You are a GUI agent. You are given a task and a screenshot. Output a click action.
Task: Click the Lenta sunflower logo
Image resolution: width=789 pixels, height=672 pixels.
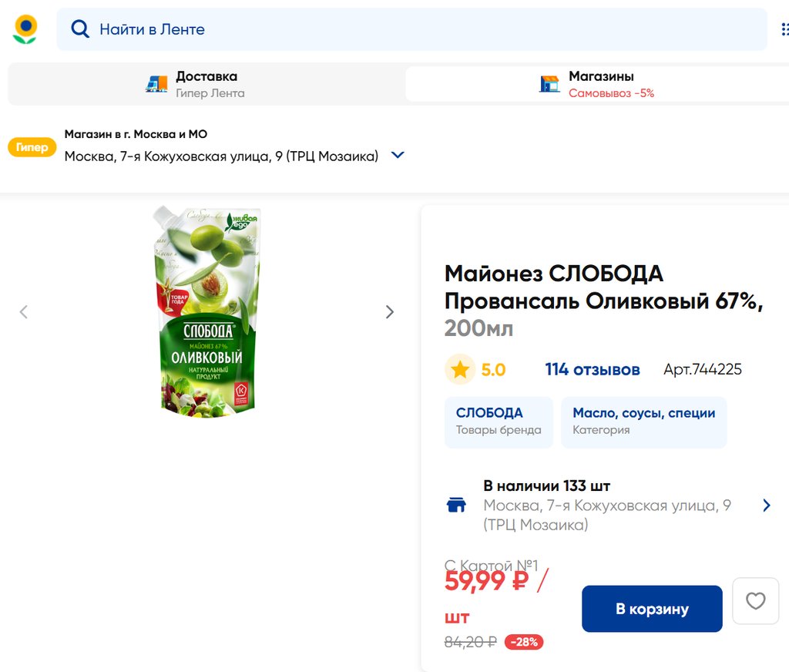point(25,29)
